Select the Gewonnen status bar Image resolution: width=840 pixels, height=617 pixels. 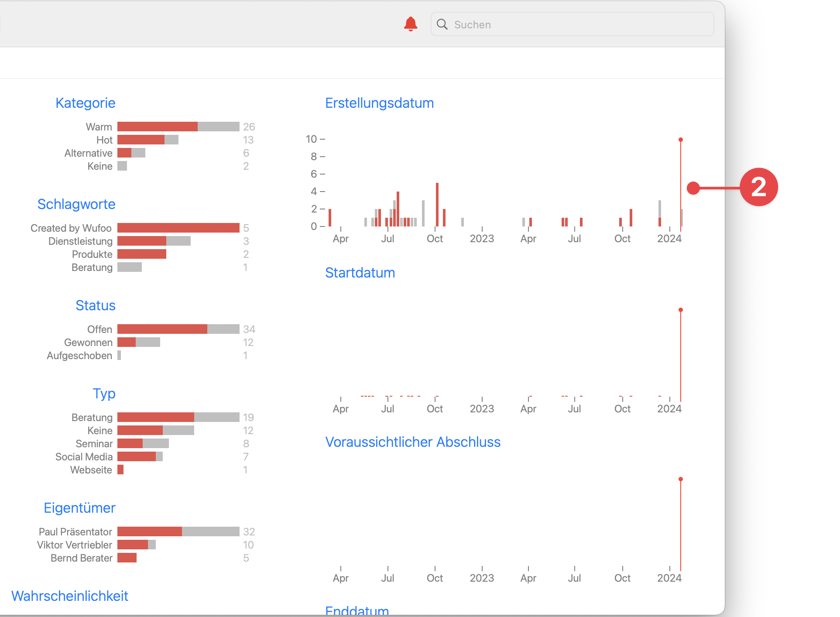pos(138,342)
